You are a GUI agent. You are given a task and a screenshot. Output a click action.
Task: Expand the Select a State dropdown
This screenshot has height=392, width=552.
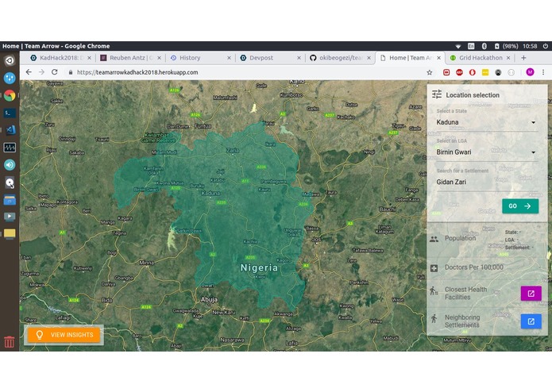(x=486, y=122)
